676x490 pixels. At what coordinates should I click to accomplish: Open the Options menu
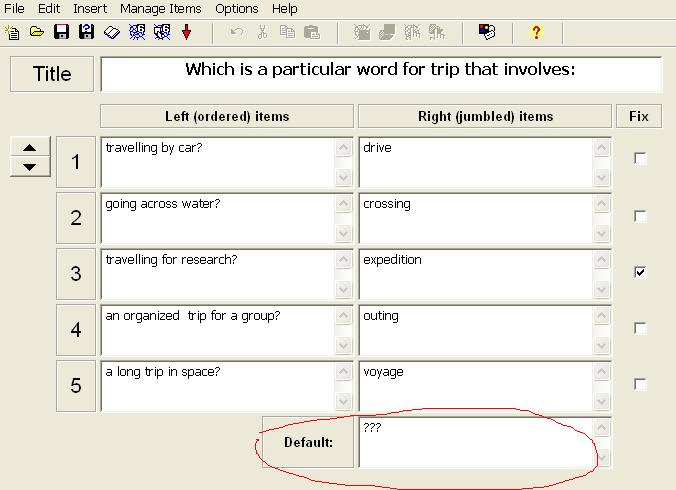click(x=237, y=9)
